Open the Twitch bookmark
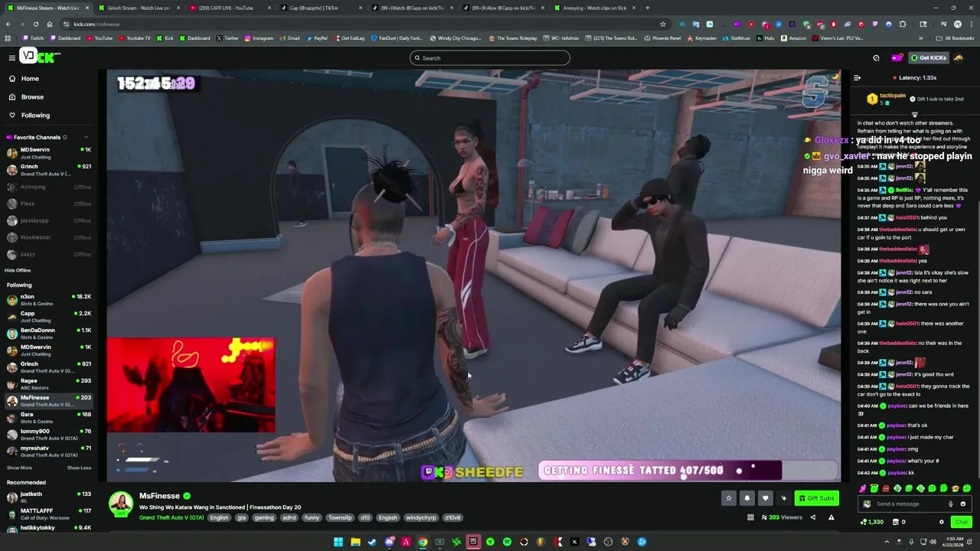980x551 pixels. (x=33, y=38)
